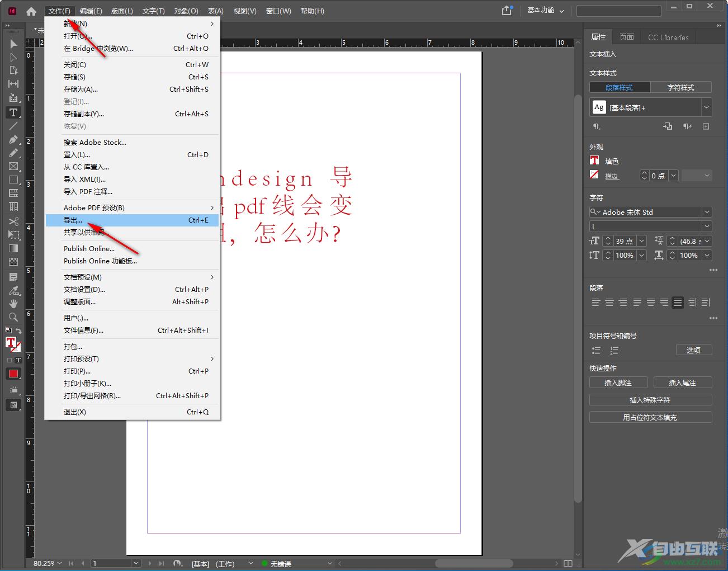The width and height of the screenshot is (728, 571).
Task: Open Adobe 宋体 Std font dropdown
Action: click(707, 212)
